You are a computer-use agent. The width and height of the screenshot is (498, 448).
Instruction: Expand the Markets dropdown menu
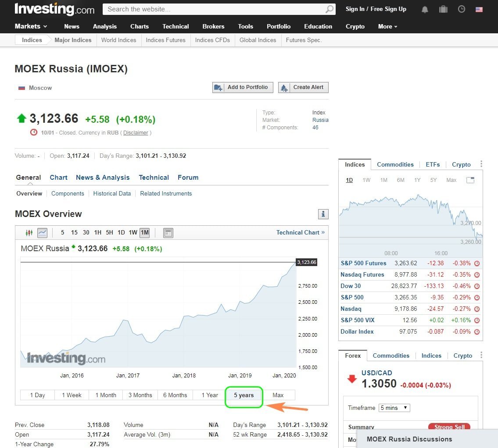31,26
